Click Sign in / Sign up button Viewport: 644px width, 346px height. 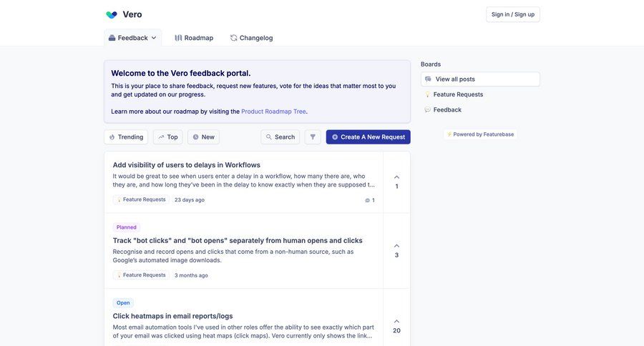point(512,14)
